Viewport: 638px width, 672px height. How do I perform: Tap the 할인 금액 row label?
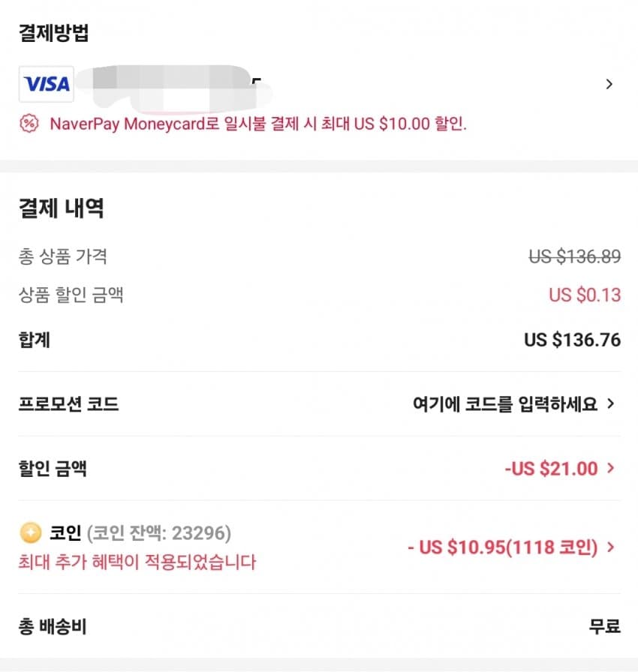pos(53,469)
